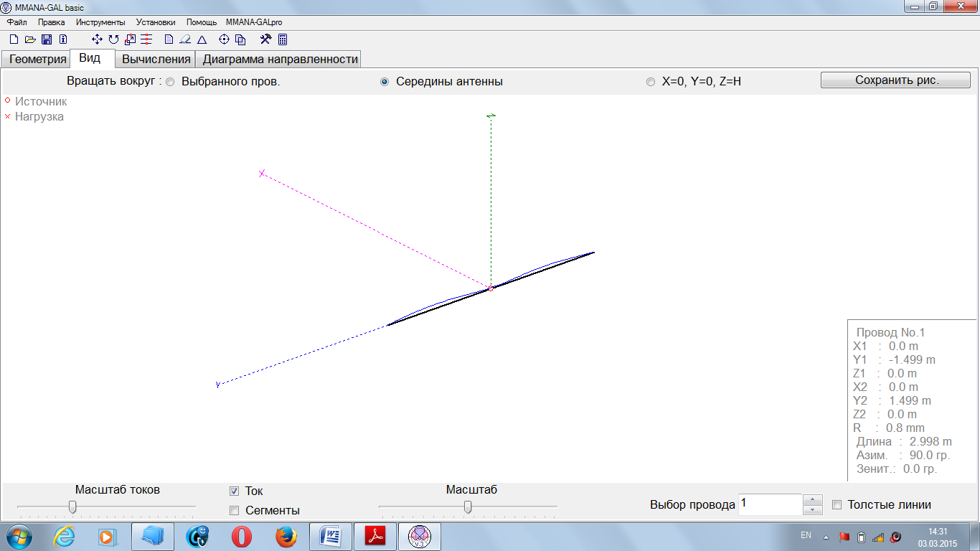
Task: Select the eraser icon
Action: pos(185,39)
